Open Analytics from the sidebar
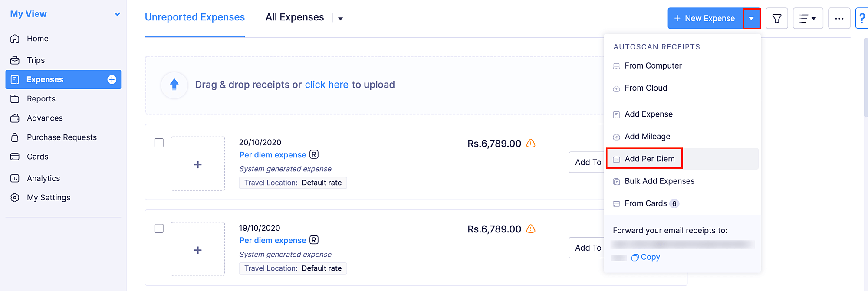 pos(43,178)
